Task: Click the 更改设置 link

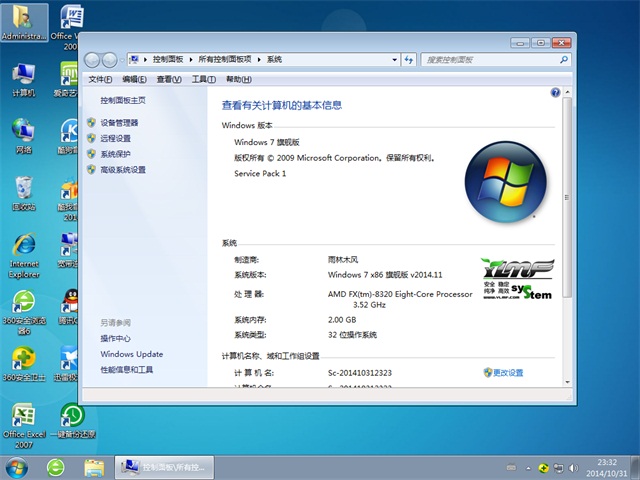Action: click(x=507, y=372)
